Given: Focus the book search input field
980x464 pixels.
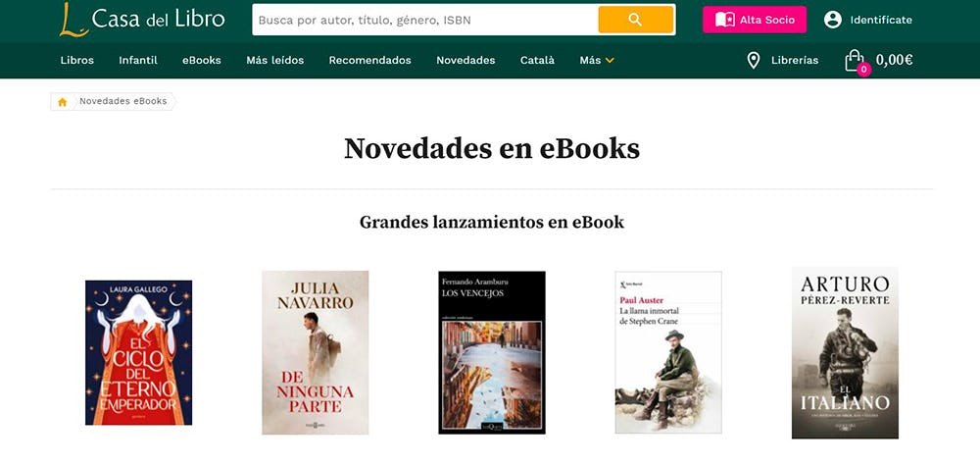Looking at the screenshot, I should coord(425,20).
